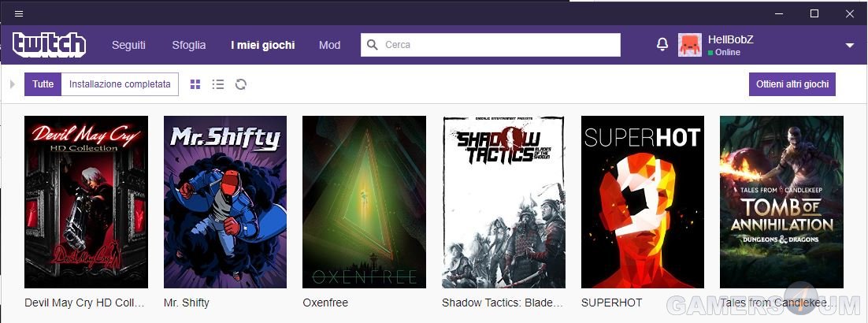
Task: Click the Oxenfree title text
Action: (x=325, y=303)
